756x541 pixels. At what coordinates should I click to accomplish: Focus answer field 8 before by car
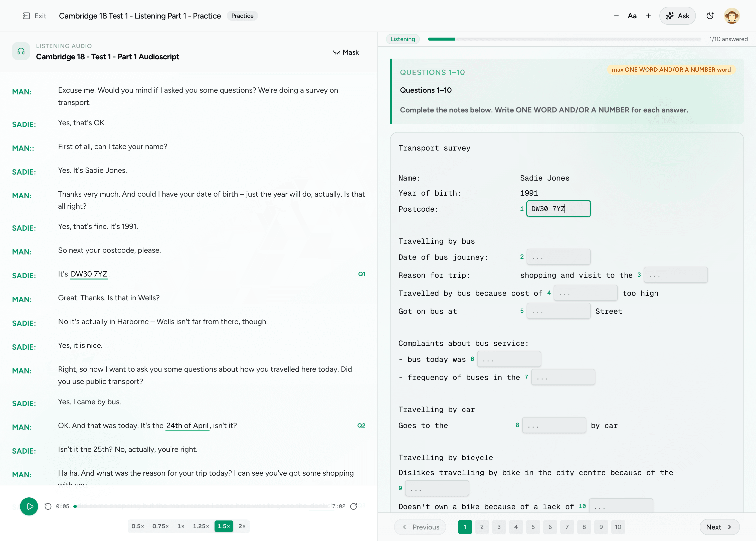pos(554,425)
